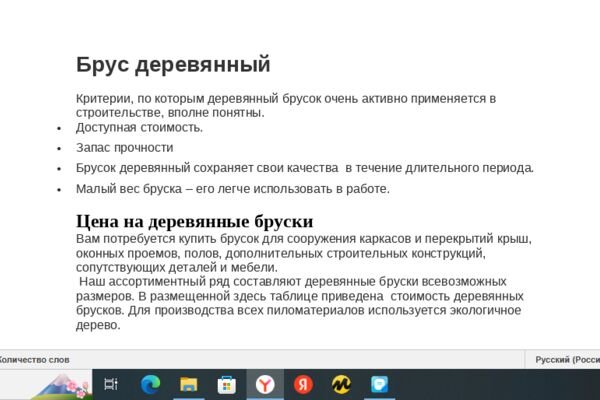Click the line 'сопутствующих деталей и мебели.'
Screen dimensions: 600x400
[177, 267]
